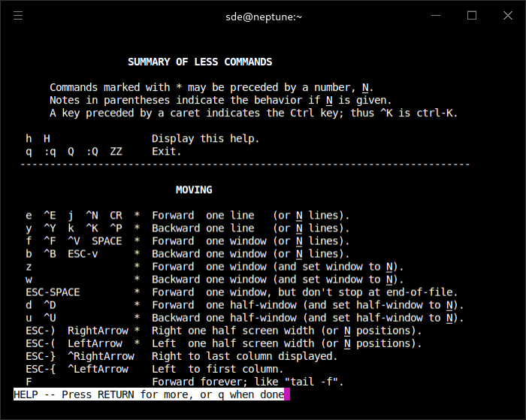
Task: Click the HELP -- Press RETURN prompt
Action: pos(149,394)
